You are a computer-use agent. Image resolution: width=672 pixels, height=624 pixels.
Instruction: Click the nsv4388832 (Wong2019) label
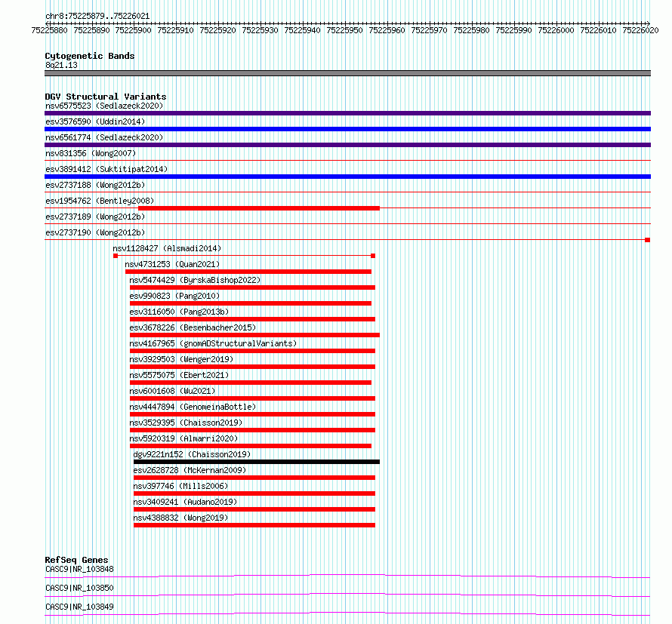coord(181,518)
